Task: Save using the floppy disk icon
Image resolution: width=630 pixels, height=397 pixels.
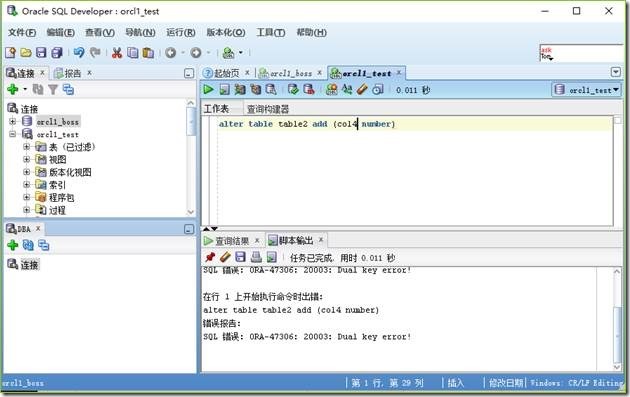Action: coord(41,53)
